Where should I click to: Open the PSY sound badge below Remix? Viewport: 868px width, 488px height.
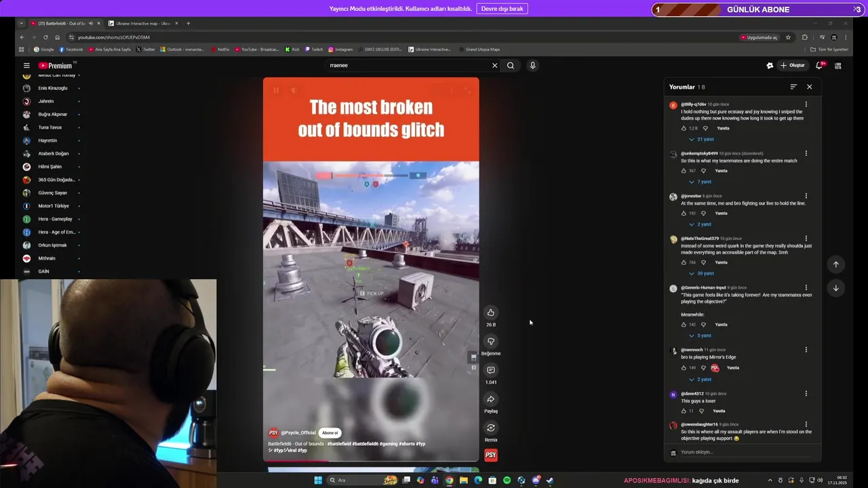491,455
